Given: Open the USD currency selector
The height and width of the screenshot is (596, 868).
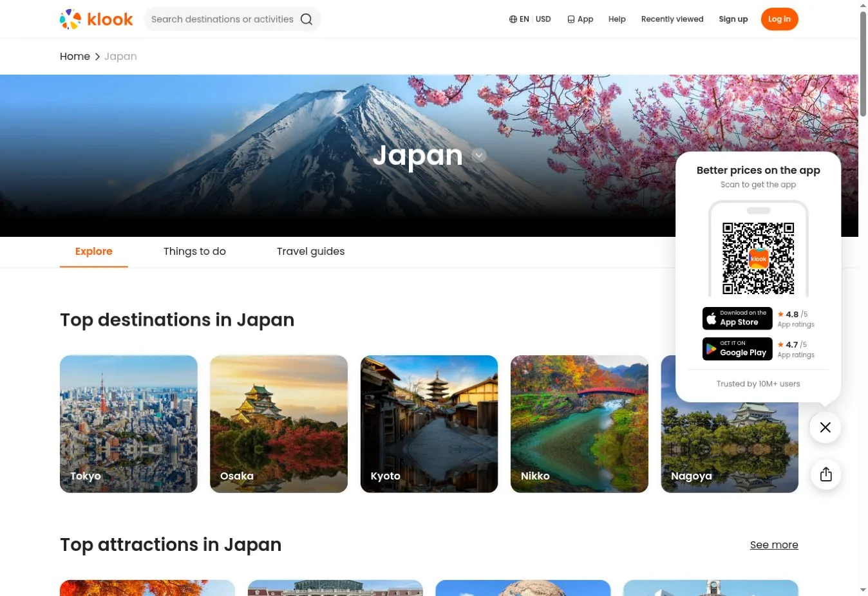Looking at the screenshot, I should pos(543,19).
